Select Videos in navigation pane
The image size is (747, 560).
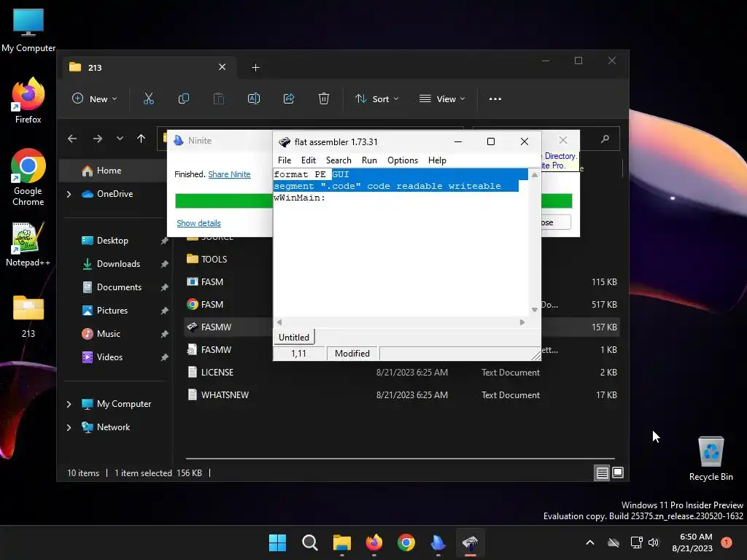click(109, 357)
